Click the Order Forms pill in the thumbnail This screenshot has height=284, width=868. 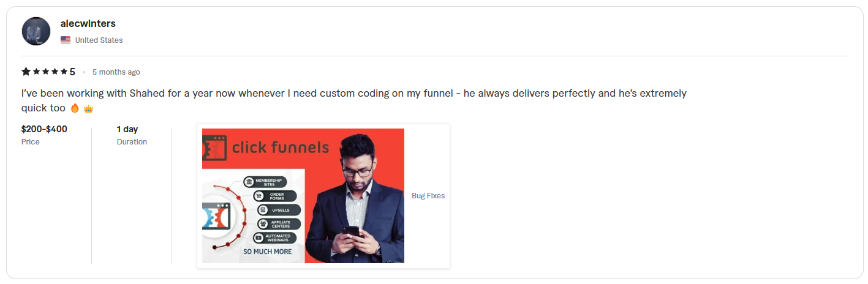pyautogui.click(x=274, y=196)
